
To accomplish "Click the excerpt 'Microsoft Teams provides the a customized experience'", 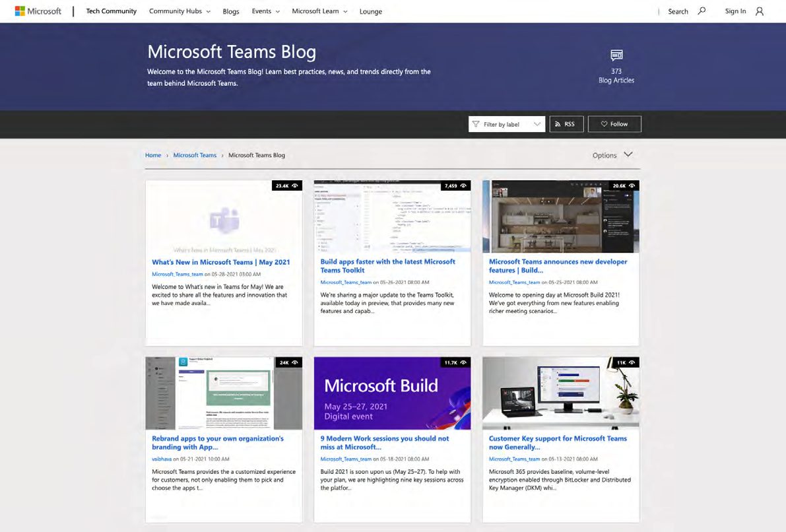I will click(224, 479).
